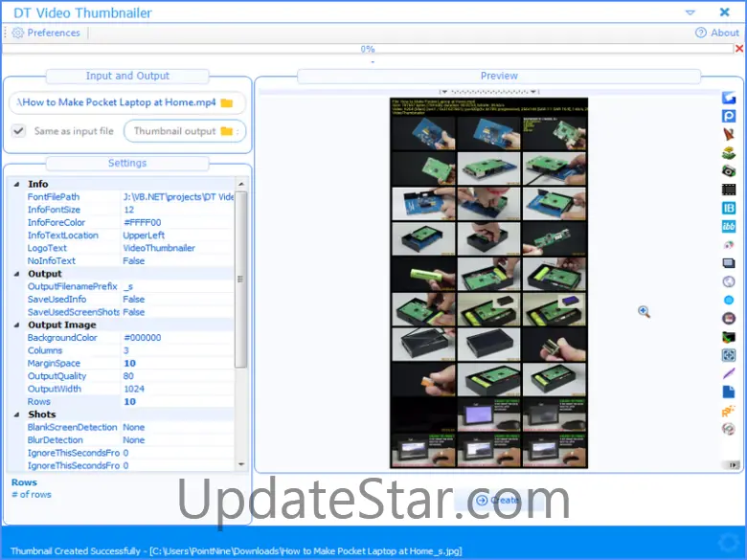Image resolution: width=747 pixels, height=560 pixels.
Task: Click the black film strip icon
Action: (729, 190)
